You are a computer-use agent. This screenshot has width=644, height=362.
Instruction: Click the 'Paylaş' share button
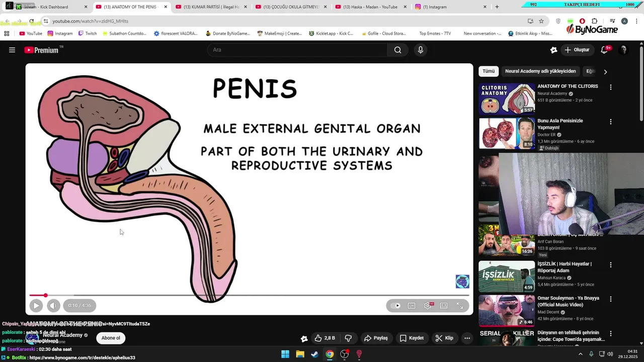375,338
